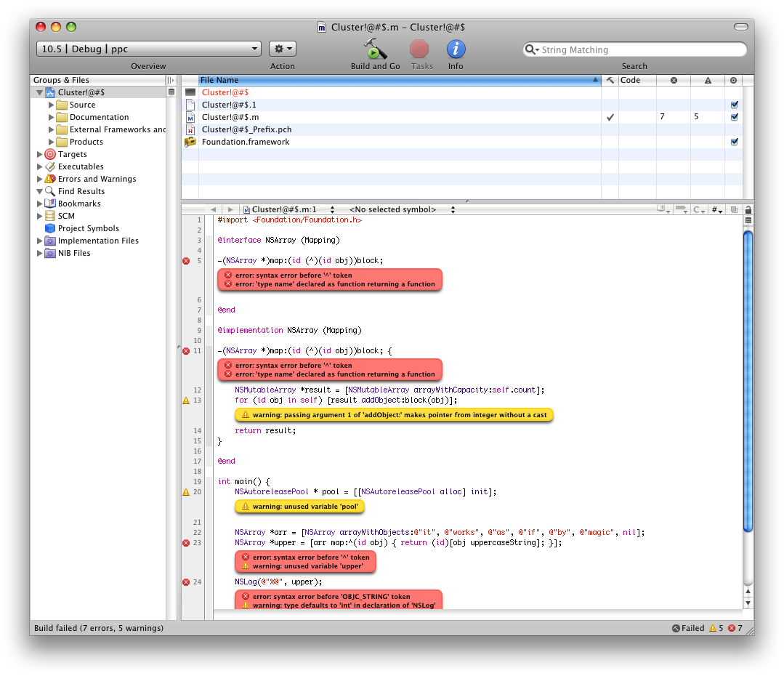Screen dimensions: 784x676
Task: Sort by the target membership column icon
Action: point(733,80)
